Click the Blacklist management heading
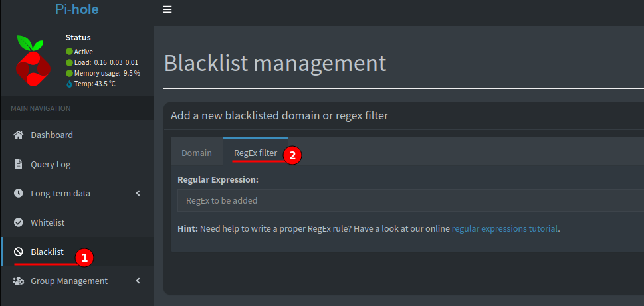The height and width of the screenshot is (306, 644). (x=275, y=63)
